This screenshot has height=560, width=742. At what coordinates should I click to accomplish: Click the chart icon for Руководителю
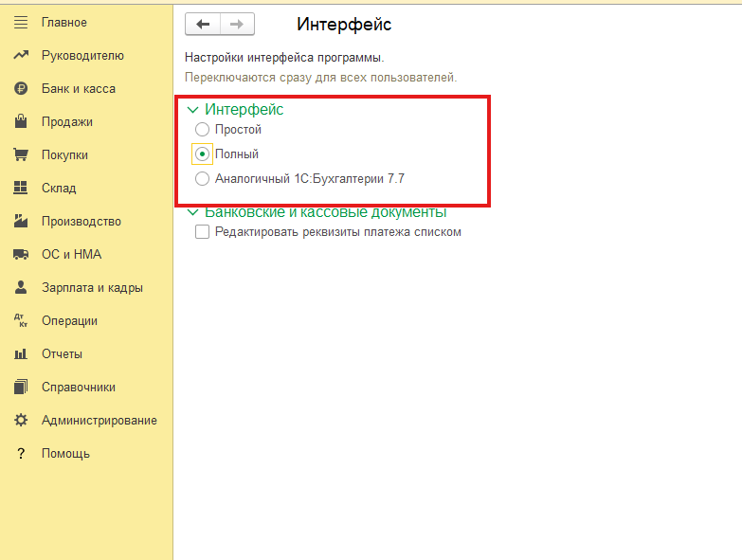(20, 55)
